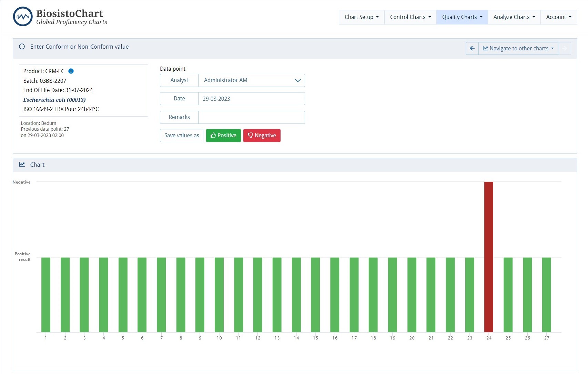
Task: Click the thumbs-up icon on the Positive button
Action: pyautogui.click(x=213, y=135)
